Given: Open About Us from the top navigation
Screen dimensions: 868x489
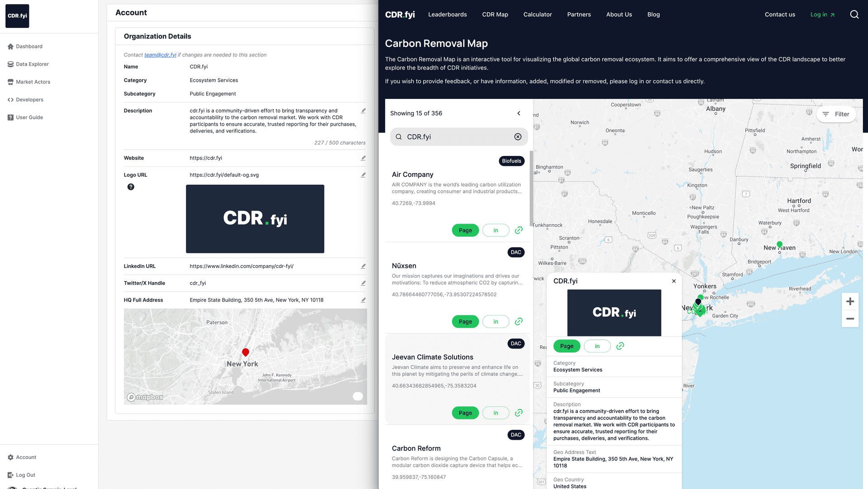Looking at the screenshot, I should (619, 14).
